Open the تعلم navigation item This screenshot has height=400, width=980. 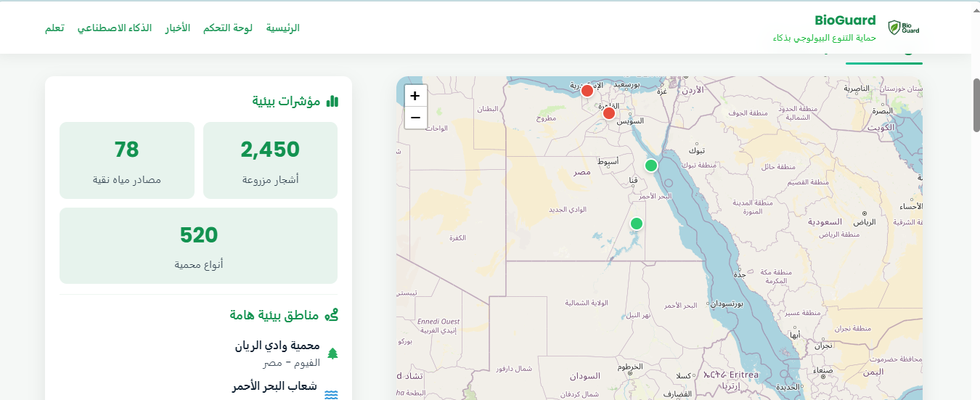point(54,28)
